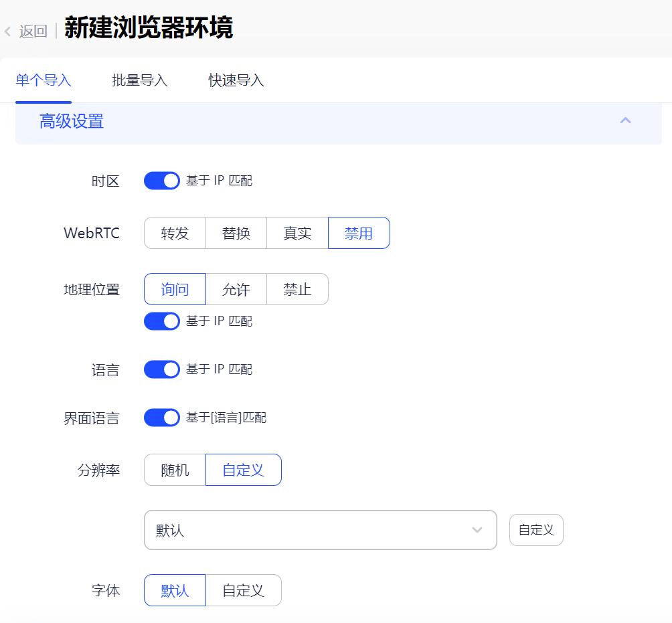Set 地理位置 to 允许
This screenshot has height=623, width=672.
pyautogui.click(x=236, y=289)
